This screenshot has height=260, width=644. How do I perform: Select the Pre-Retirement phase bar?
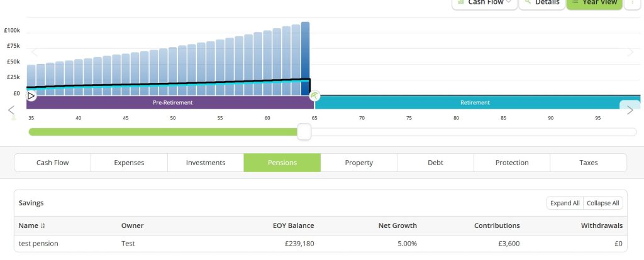tap(172, 102)
